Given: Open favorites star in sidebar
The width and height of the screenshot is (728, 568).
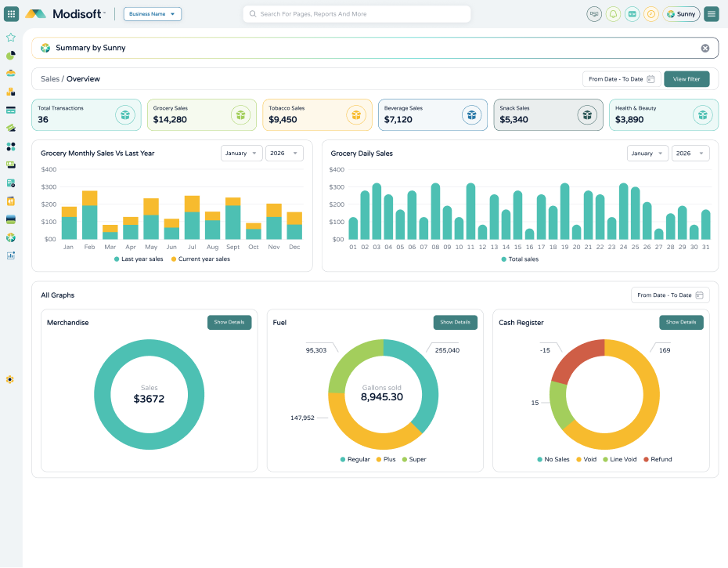Looking at the screenshot, I should [11, 37].
